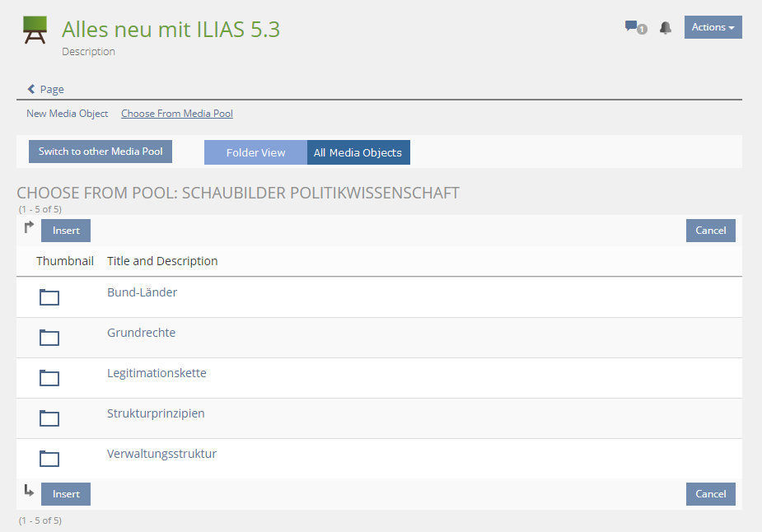The width and height of the screenshot is (762, 532).
Task: Open the Bund-Länder folder title link
Action: 142,292
